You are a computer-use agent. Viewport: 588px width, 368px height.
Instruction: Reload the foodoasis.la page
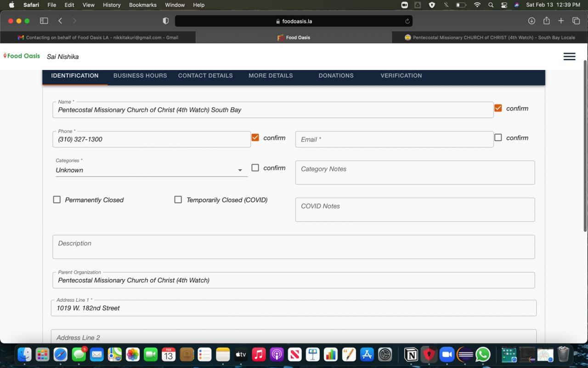[x=407, y=21]
